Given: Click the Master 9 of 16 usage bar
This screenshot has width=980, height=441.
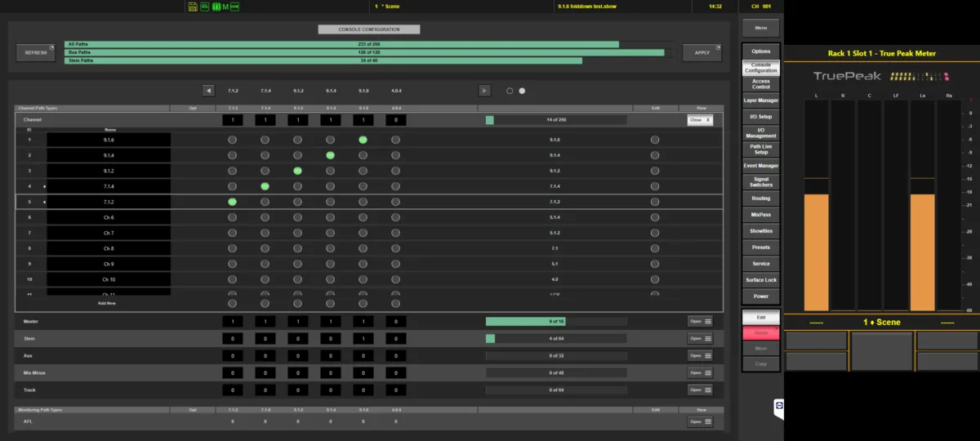Looking at the screenshot, I should 556,321.
